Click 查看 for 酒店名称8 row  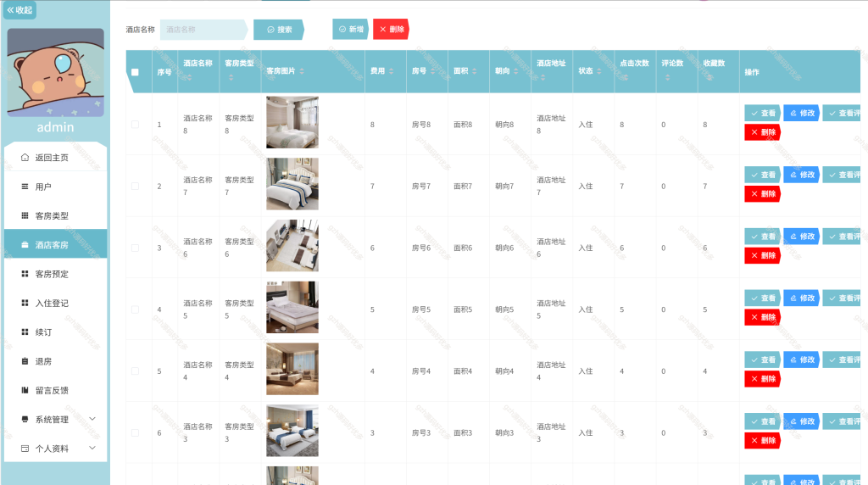tap(762, 113)
